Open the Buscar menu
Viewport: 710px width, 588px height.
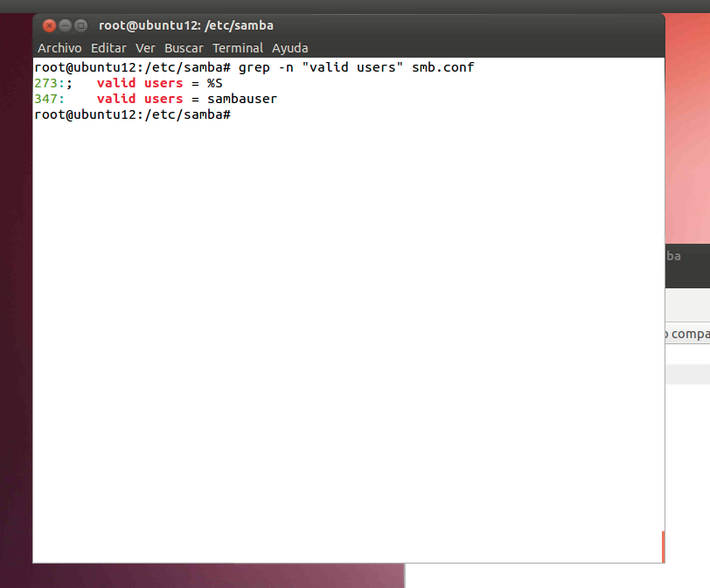[184, 48]
